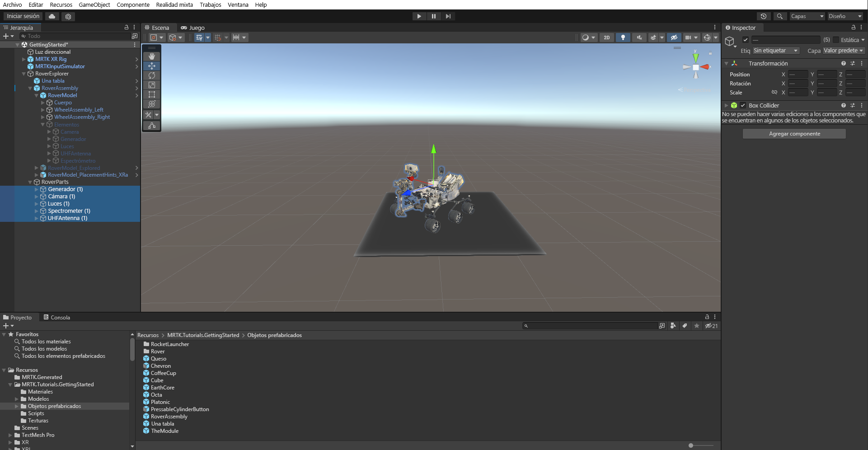Image resolution: width=868 pixels, height=450 pixels.
Task: Click the version control settings icon
Action: tap(68, 16)
